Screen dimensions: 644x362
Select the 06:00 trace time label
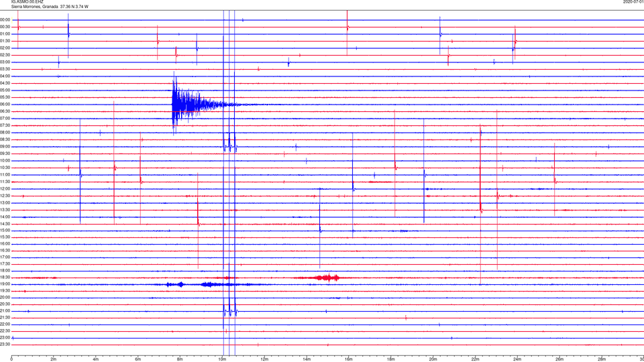5,105
